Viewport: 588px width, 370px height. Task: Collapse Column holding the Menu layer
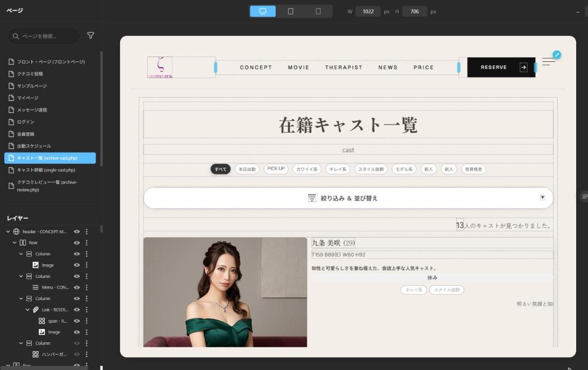[x=21, y=276]
